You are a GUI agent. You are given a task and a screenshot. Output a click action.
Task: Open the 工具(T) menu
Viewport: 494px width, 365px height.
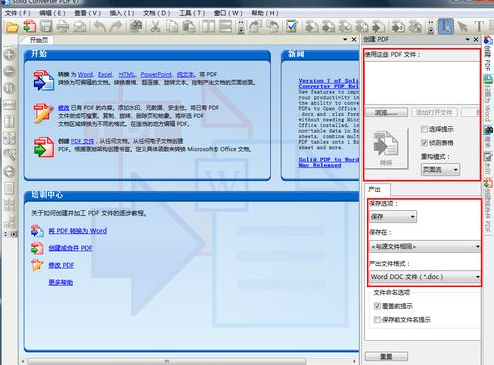click(x=192, y=13)
